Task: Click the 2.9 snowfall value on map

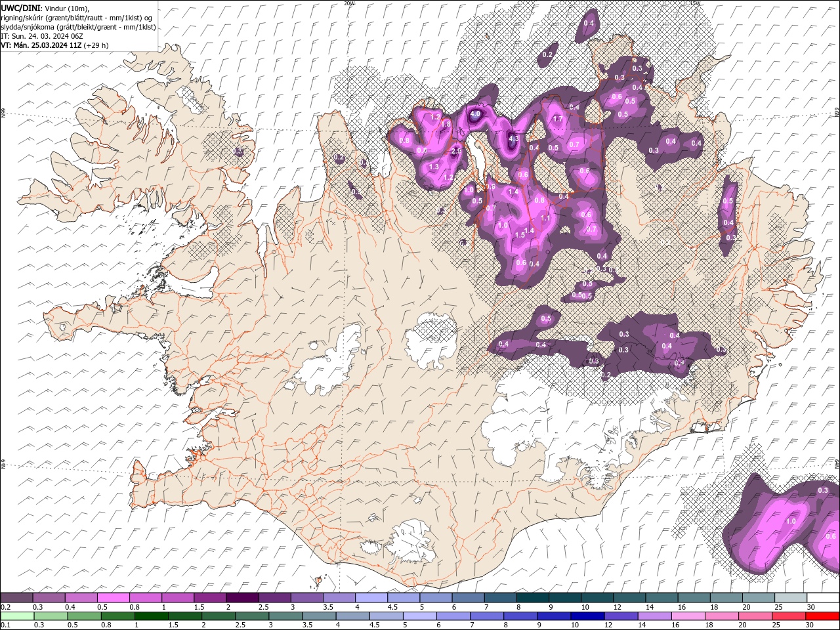Action: click(x=457, y=151)
